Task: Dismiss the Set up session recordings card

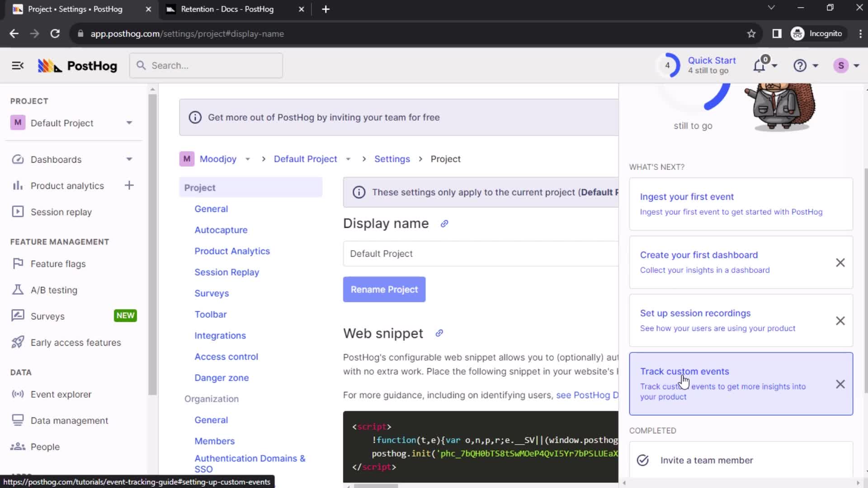Action: pos(840,320)
